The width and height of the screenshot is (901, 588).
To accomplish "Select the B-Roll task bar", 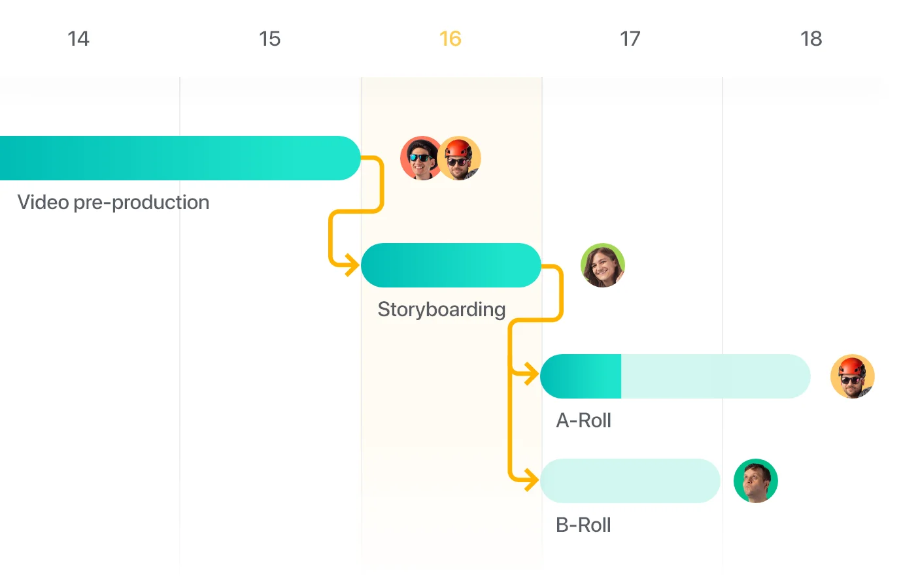I will (x=630, y=481).
